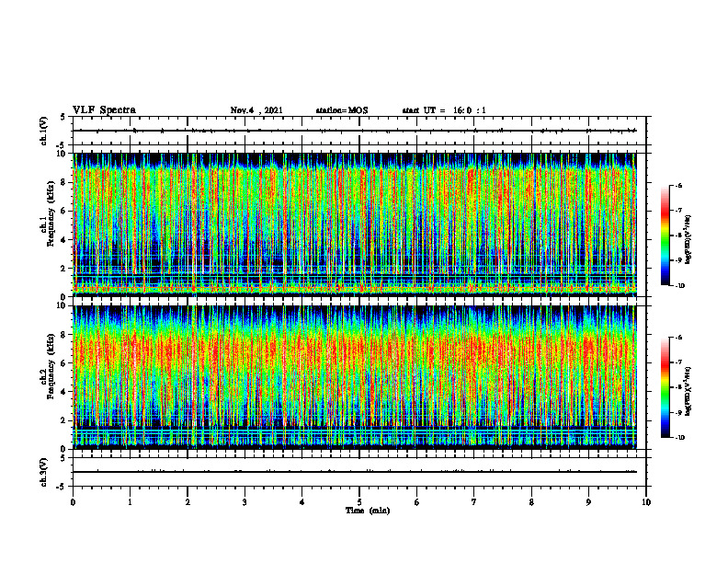
Task: Click the "-8" label on ch.2 colorbar
Action: tap(678, 387)
